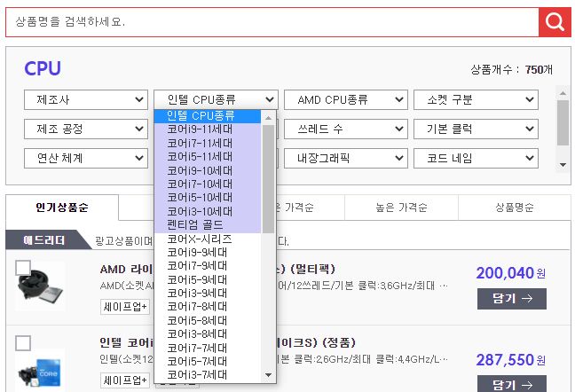This screenshot has width=575, height=392.
Task: Click dropdown list scroll down arrow
Action: (269, 375)
